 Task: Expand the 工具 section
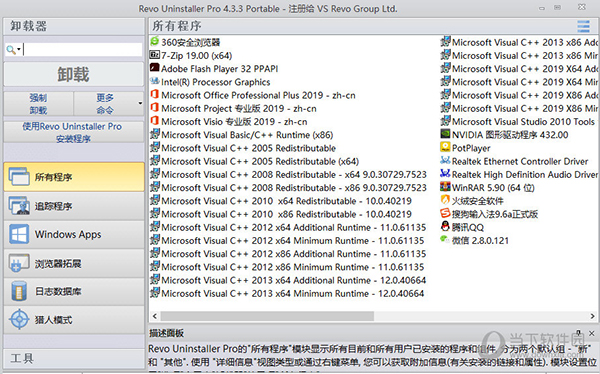(74, 359)
